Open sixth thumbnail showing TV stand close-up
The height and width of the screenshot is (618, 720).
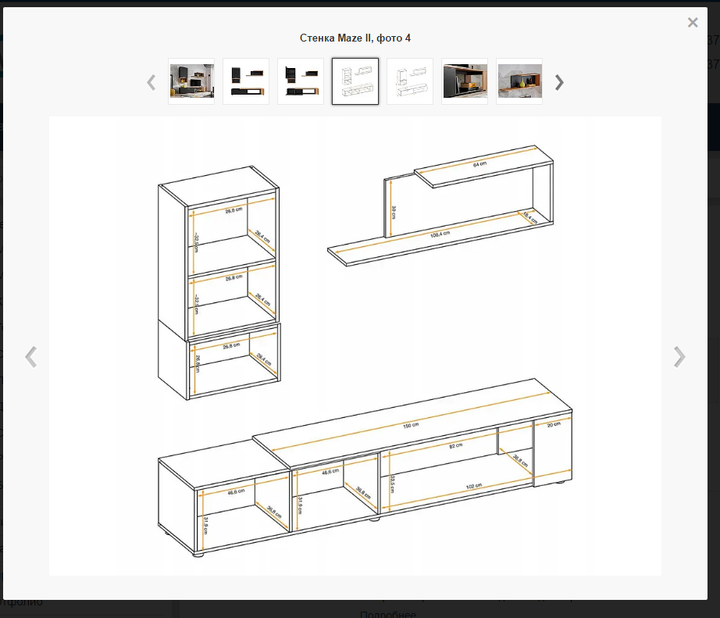point(465,81)
